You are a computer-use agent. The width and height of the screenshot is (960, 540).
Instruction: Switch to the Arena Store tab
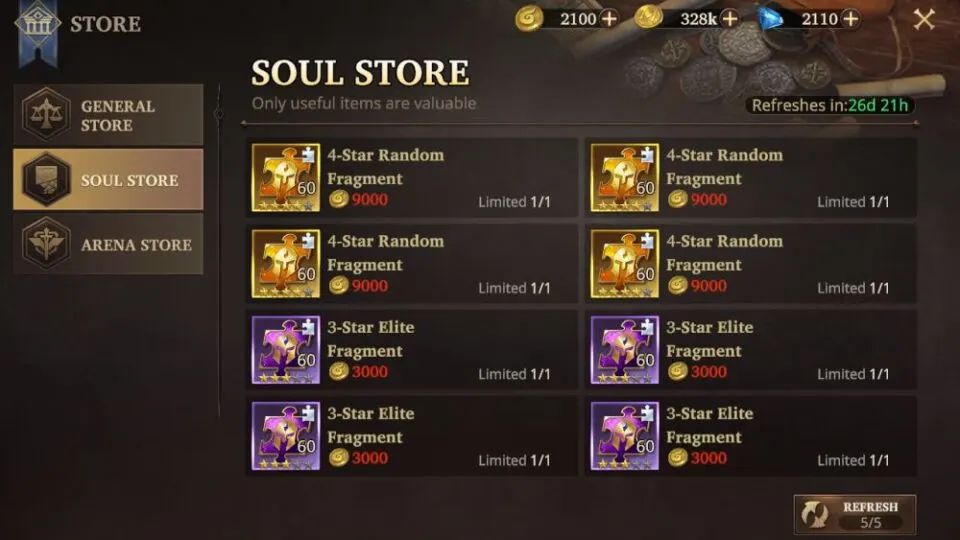(x=108, y=244)
